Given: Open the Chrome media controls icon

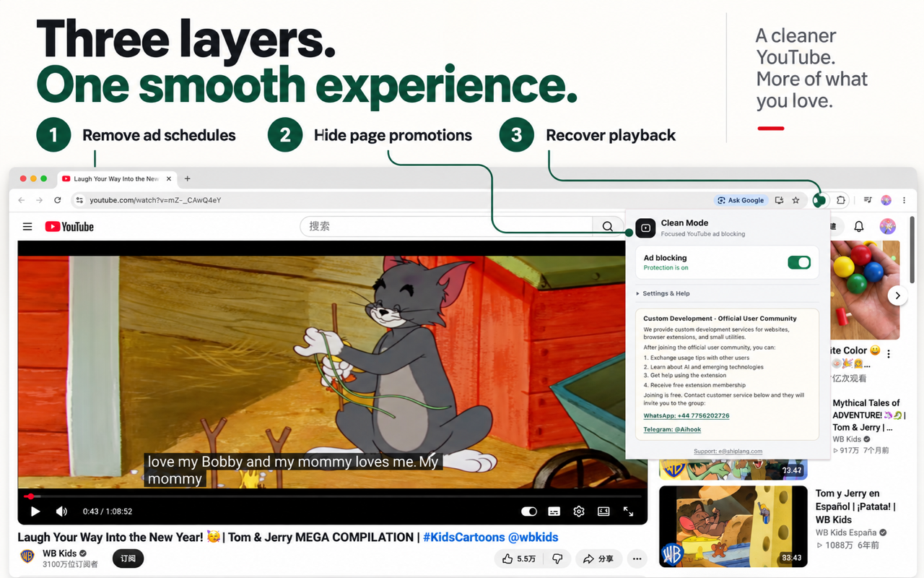Looking at the screenshot, I should (x=868, y=200).
